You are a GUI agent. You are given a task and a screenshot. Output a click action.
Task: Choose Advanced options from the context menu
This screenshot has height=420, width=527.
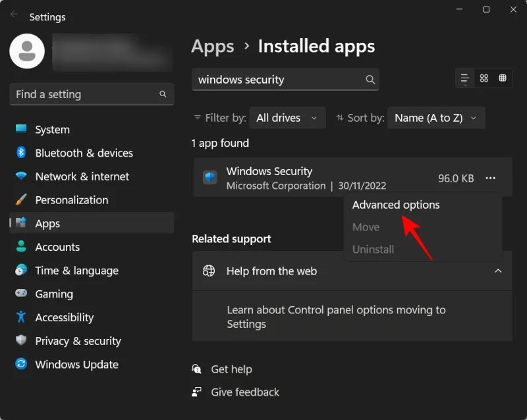pyautogui.click(x=396, y=205)
